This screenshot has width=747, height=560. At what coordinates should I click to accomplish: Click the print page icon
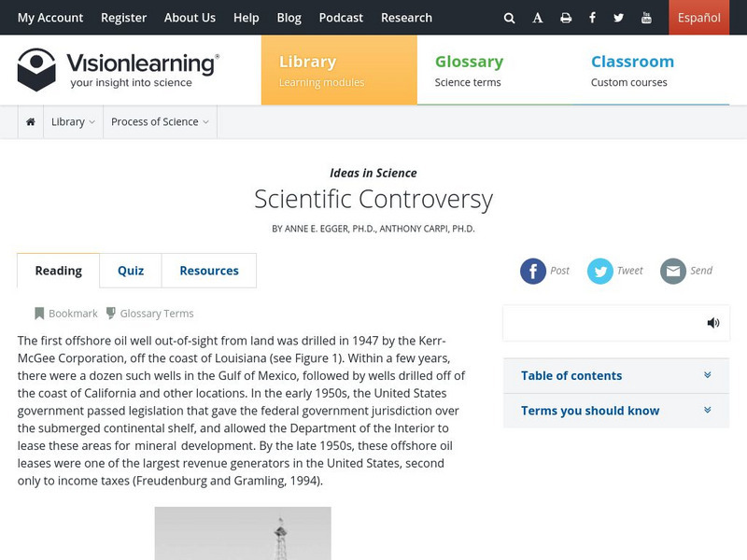[566, 18]
